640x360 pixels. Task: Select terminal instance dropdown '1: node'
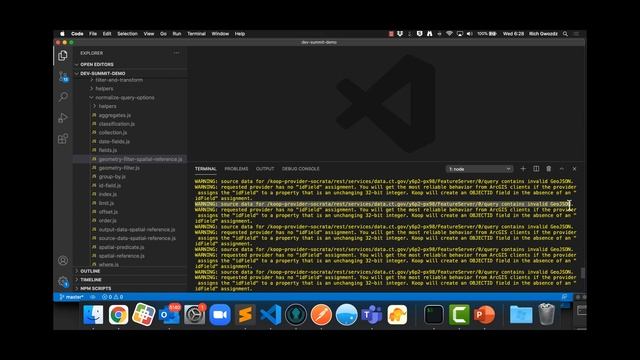tap(479, 169)
